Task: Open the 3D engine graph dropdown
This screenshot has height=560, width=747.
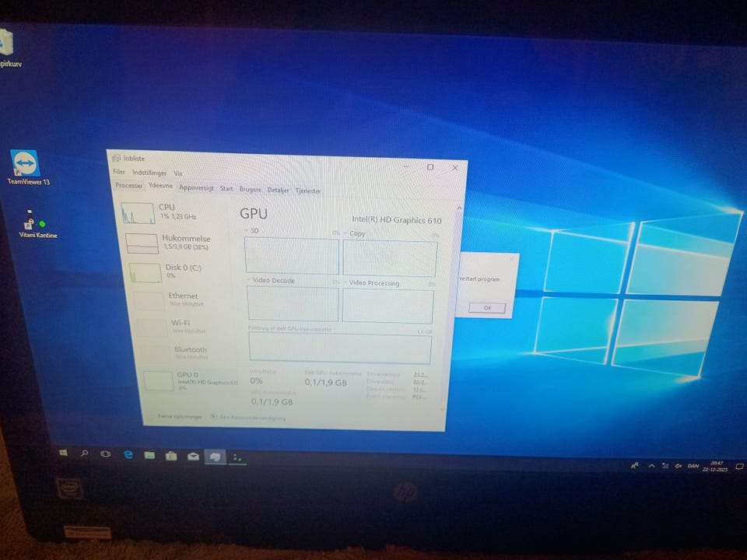Action: pos(252,230)
